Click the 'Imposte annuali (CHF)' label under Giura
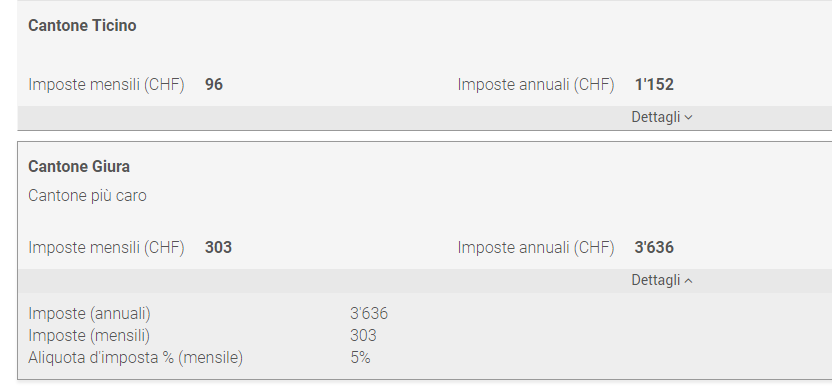Viewport: 832px width, 387px height. (536, 248)
